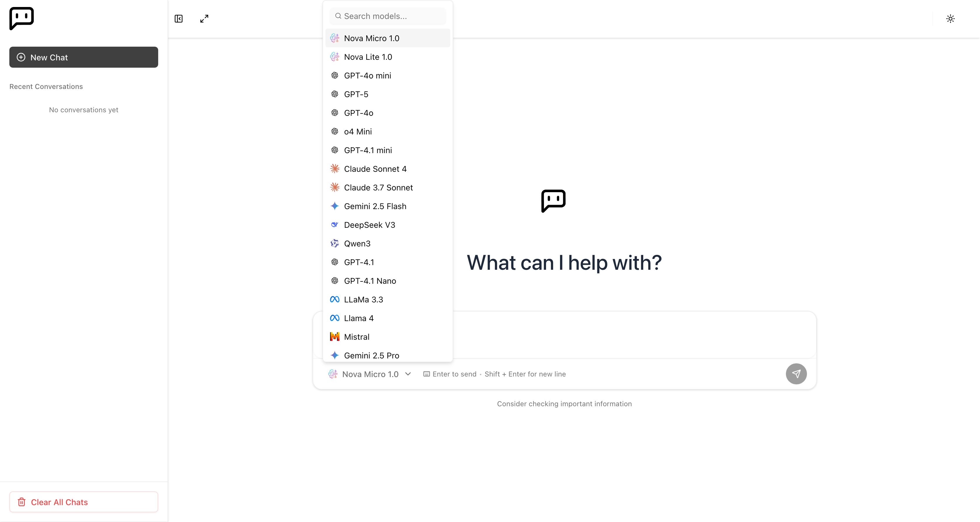This screenshot has width=980, height=522.
Task: Click the chevron next to Nova Micro 1.0
Action: 408,374
